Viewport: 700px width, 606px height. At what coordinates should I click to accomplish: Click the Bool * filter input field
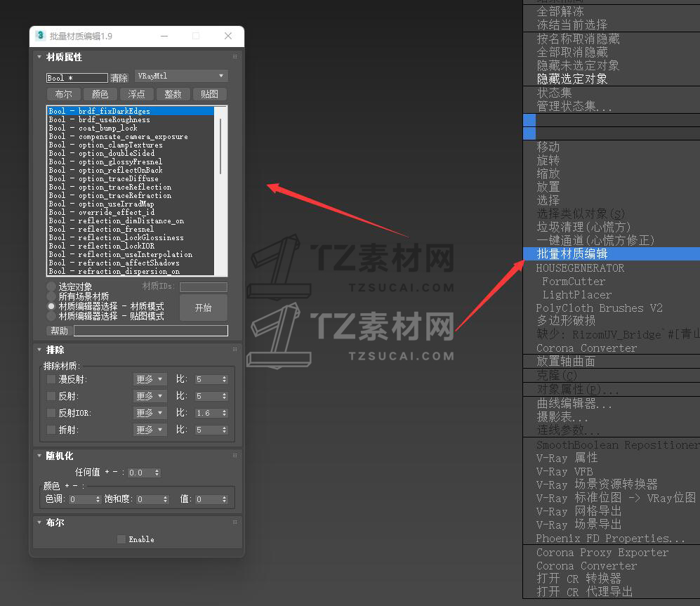coord(77,78)
